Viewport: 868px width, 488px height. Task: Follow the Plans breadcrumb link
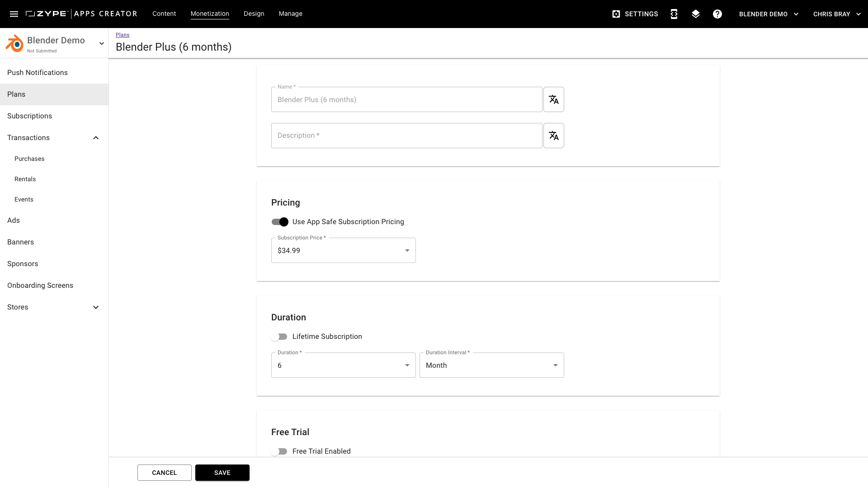coord(123,35)
